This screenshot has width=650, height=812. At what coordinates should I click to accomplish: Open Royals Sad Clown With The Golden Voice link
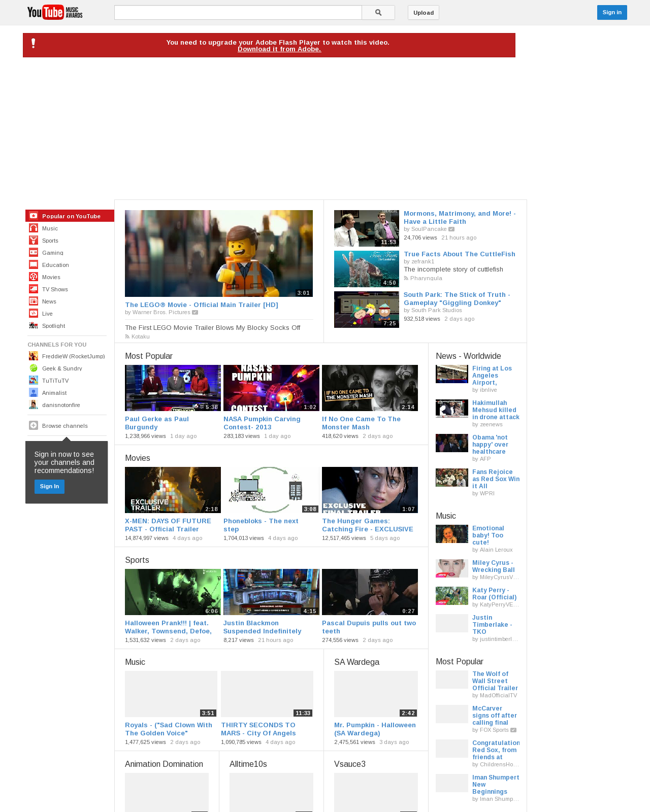169,729
